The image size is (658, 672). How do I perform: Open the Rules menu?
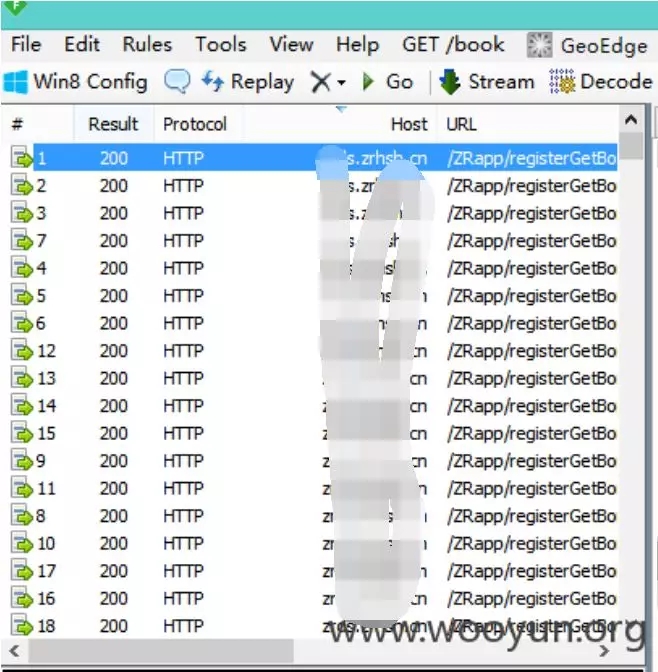tap(147, 45)
